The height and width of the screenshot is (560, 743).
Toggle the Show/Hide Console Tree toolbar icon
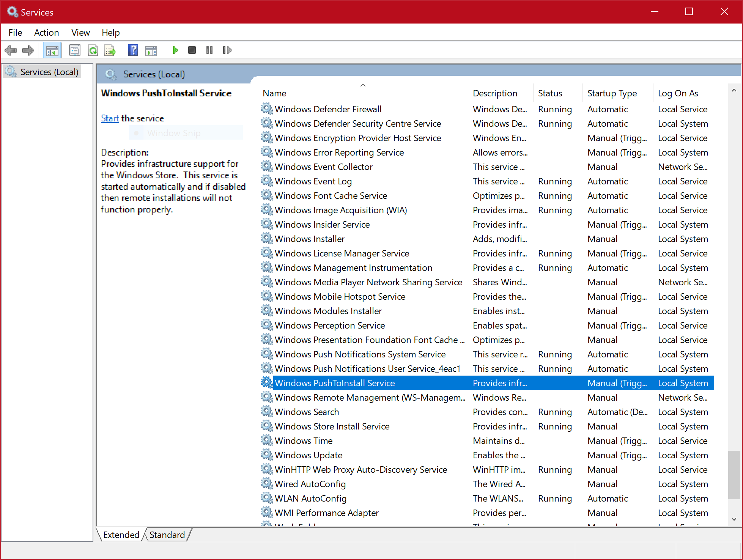click(x=52, y=50)
